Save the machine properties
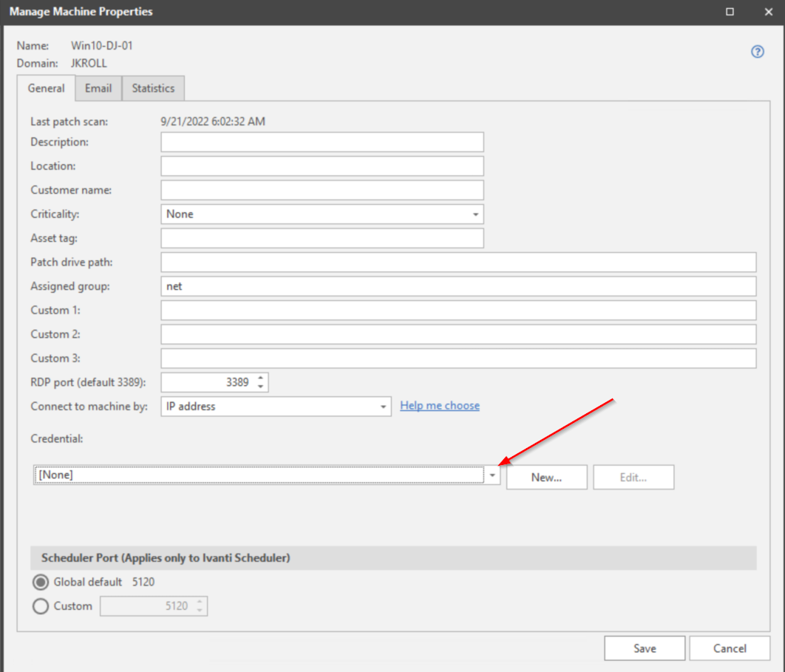785x672 pixels. tap(644, 648)
